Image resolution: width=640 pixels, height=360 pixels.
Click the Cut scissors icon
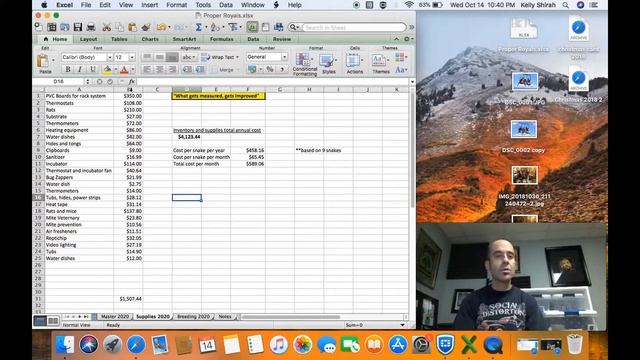107,27
